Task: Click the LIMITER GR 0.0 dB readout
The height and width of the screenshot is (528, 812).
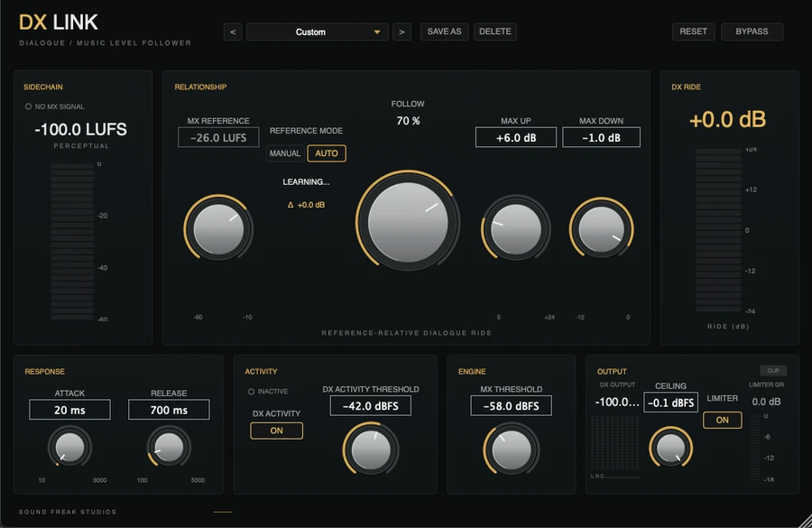Action: [x=766, y=402]
